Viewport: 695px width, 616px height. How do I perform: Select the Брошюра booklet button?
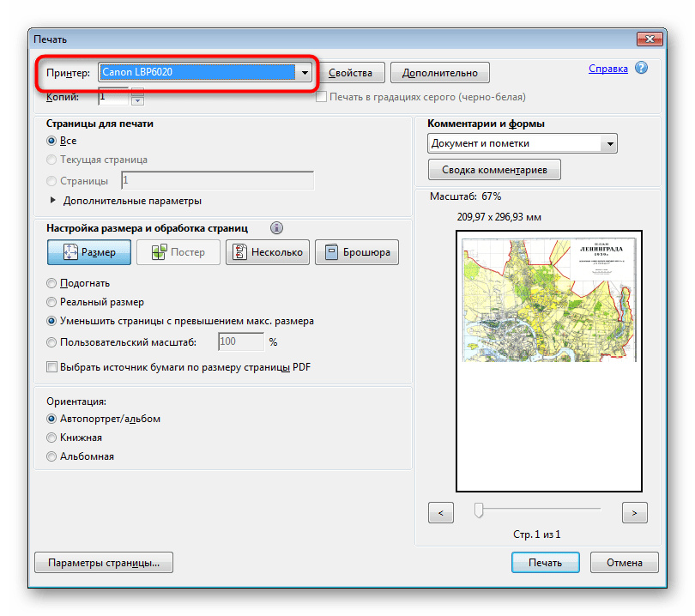point(357,252)
